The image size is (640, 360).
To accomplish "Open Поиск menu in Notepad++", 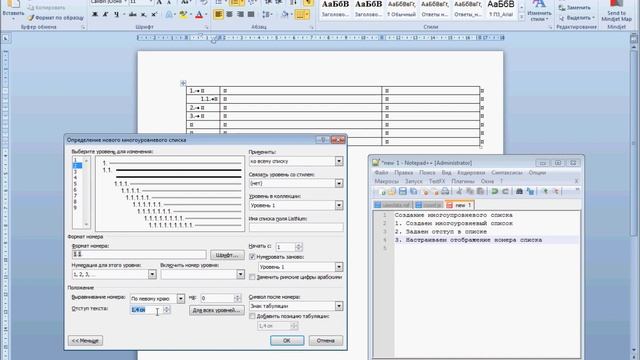I will pyautogui.click(x=427, y=173).
